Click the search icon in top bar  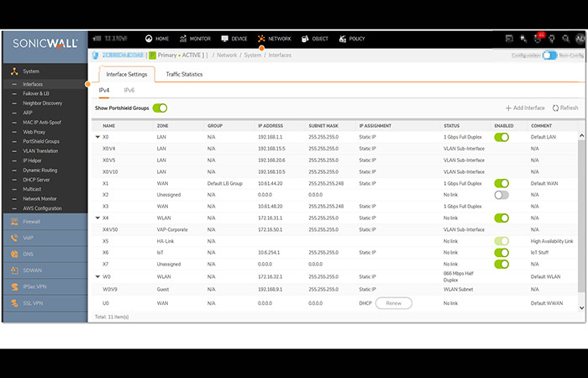click(x=566, y=39)
